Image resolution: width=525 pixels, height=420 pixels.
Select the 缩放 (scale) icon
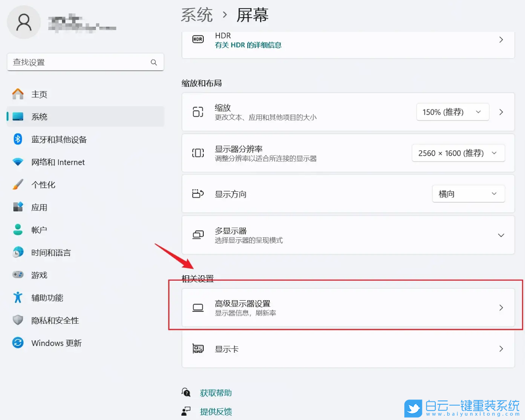198,112
